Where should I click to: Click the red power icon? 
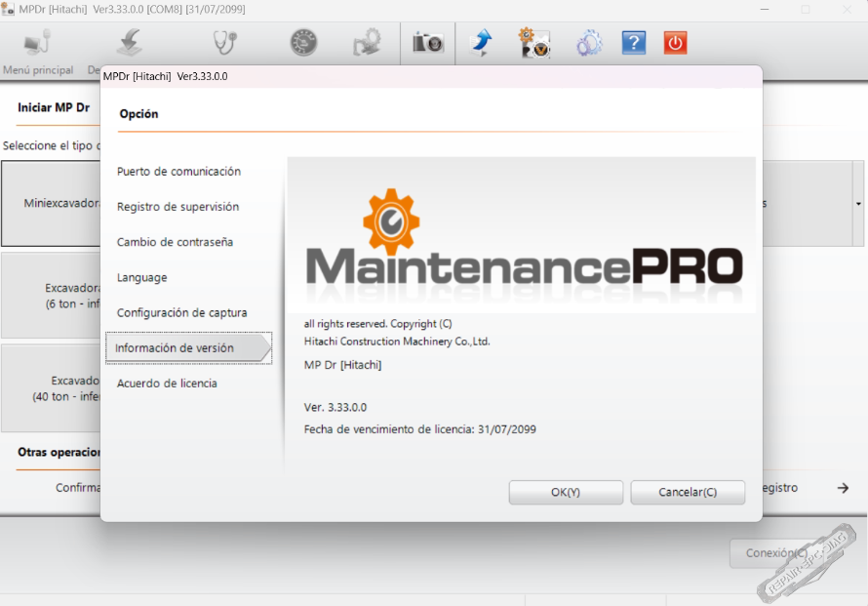pyautogui.click(x=675, y=43)
